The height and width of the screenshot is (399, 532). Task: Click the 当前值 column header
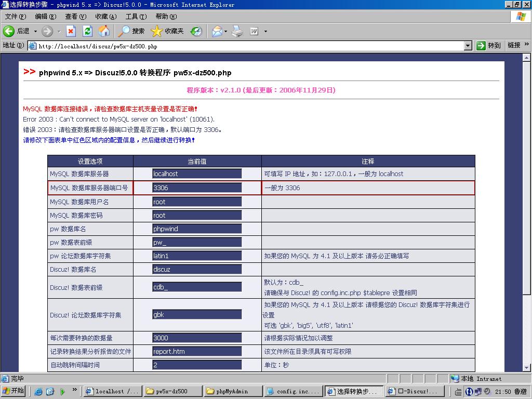click(197, 162)
